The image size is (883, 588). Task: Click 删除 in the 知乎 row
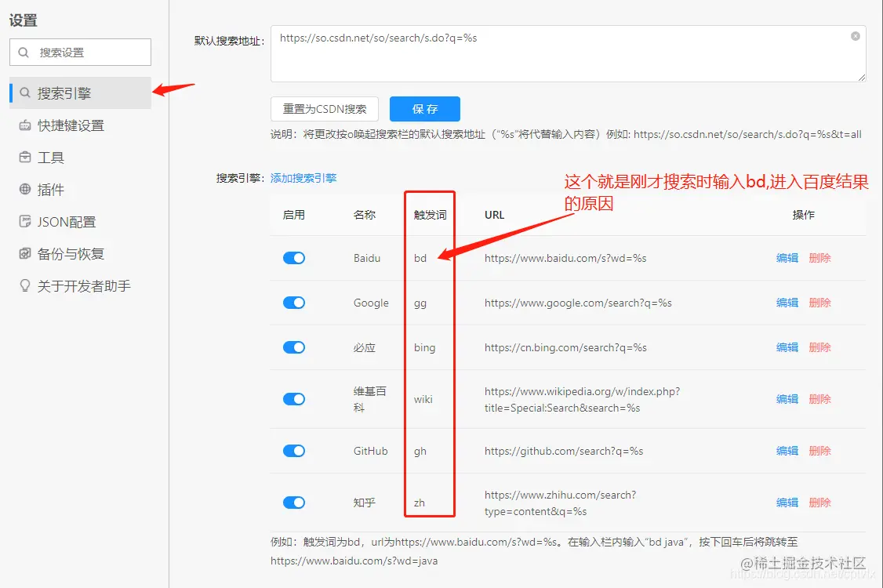(x=820, y=503)
